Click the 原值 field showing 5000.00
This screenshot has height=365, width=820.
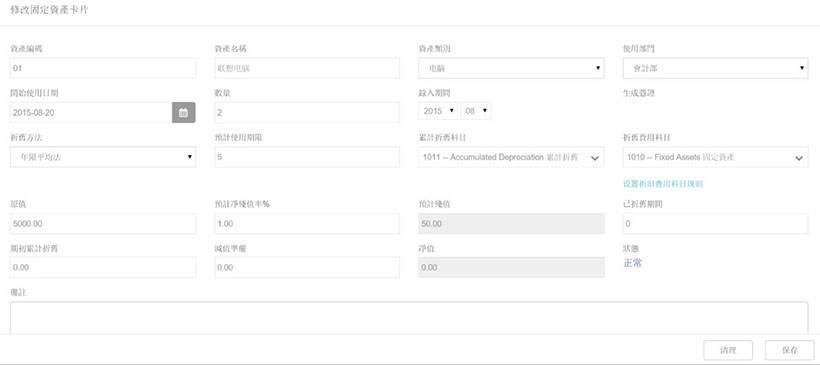(x=103, y=223)
